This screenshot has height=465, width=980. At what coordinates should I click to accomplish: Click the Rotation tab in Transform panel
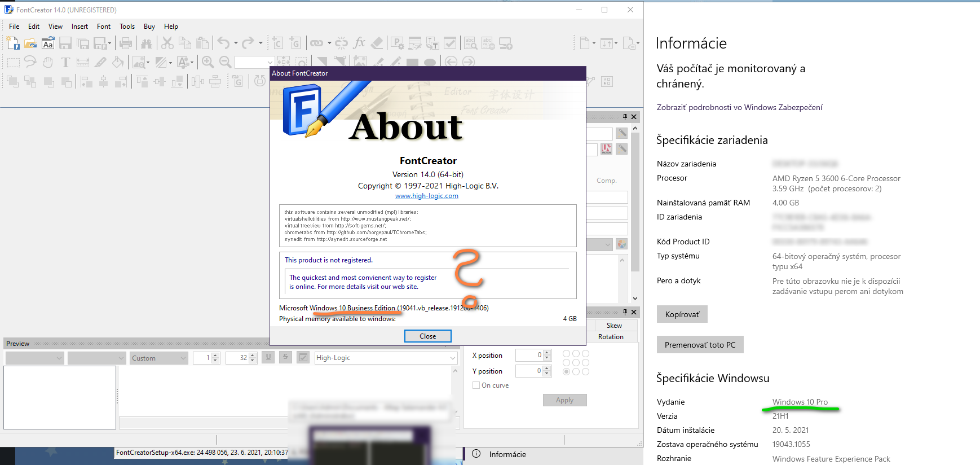point(611,337)
